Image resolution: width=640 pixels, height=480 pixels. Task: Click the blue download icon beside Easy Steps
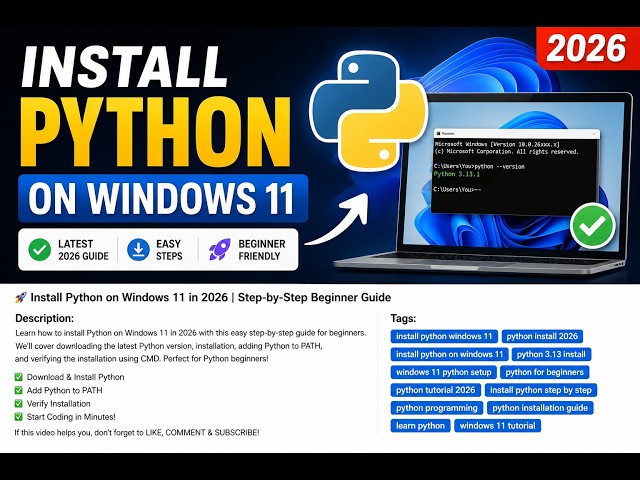click(138, 249)
